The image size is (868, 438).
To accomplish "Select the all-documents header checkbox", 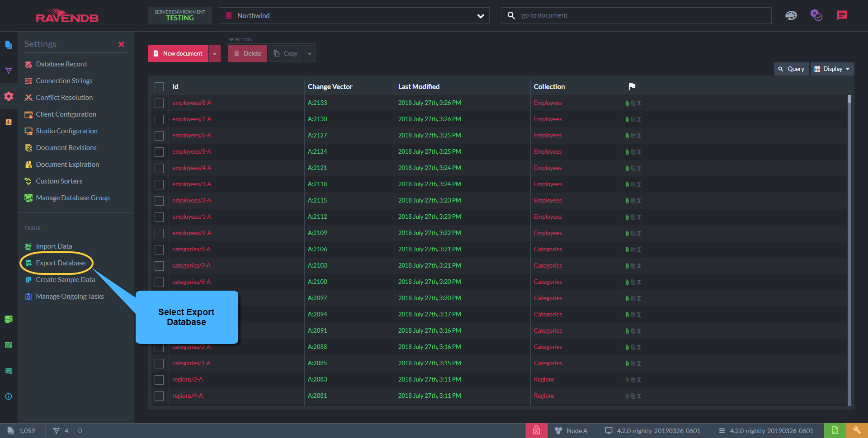I will (x=159, y=87).
